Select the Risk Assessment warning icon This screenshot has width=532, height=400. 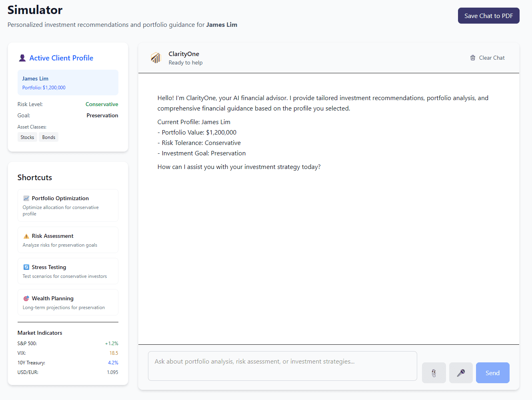coord(25,236)
